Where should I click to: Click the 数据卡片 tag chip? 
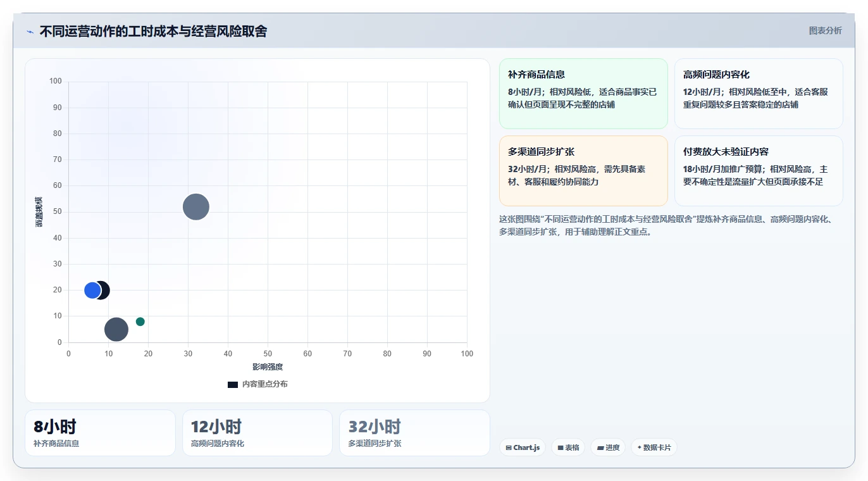654,447
